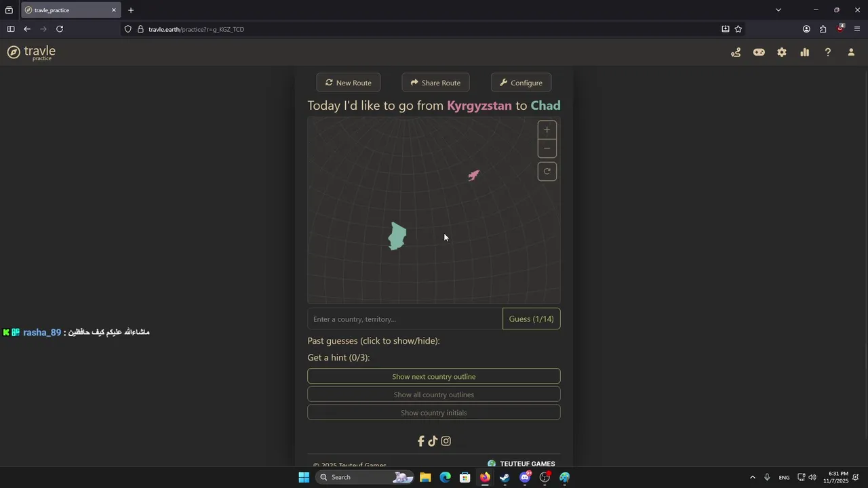868x488 pixels.
Task: Open Firefox application hamburger menu
Action: point(857,29)
